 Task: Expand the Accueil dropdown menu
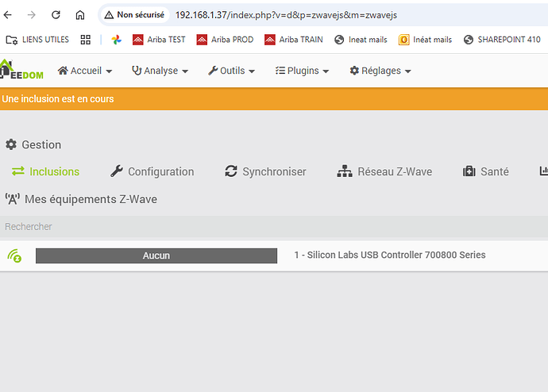(85, 71)
